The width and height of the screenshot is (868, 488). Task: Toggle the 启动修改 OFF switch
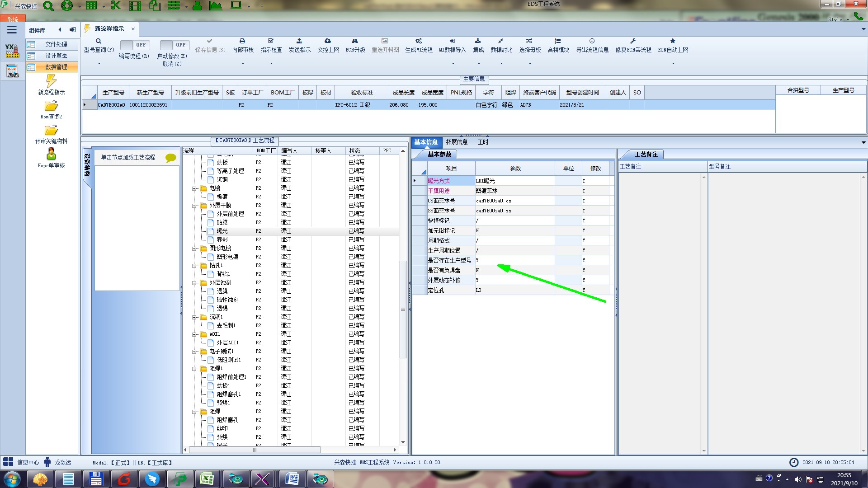click(x=174, y=45)
